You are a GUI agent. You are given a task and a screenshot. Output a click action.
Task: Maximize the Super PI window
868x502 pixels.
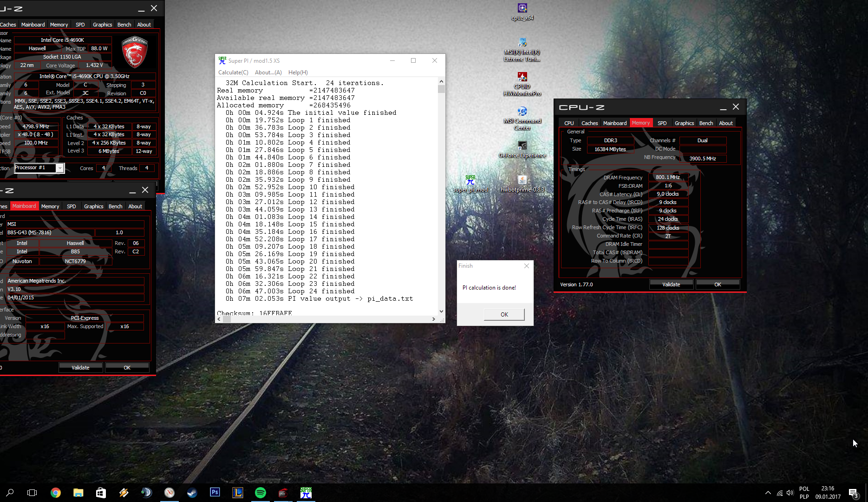coord(413,60)
